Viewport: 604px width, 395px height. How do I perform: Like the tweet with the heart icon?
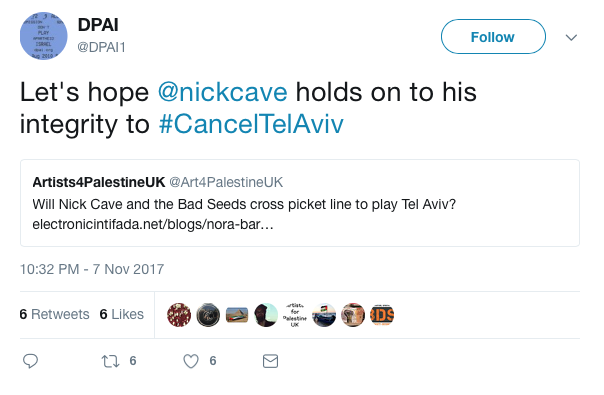click(x=191, y=361)
